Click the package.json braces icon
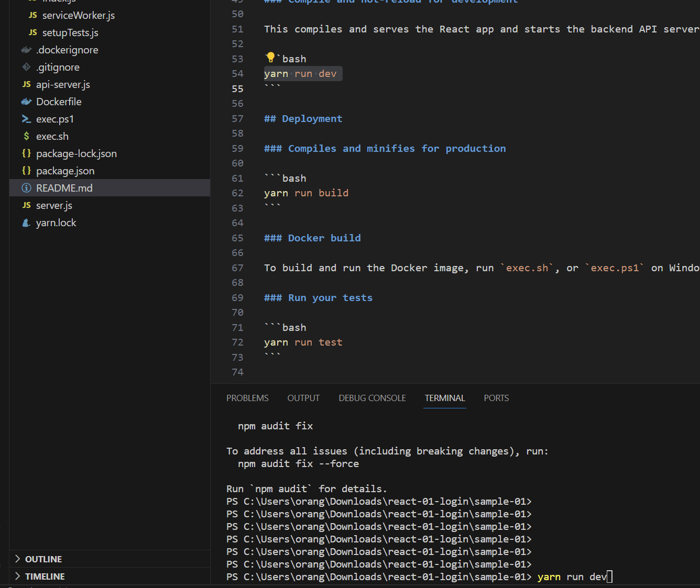 tap(27, 171)
